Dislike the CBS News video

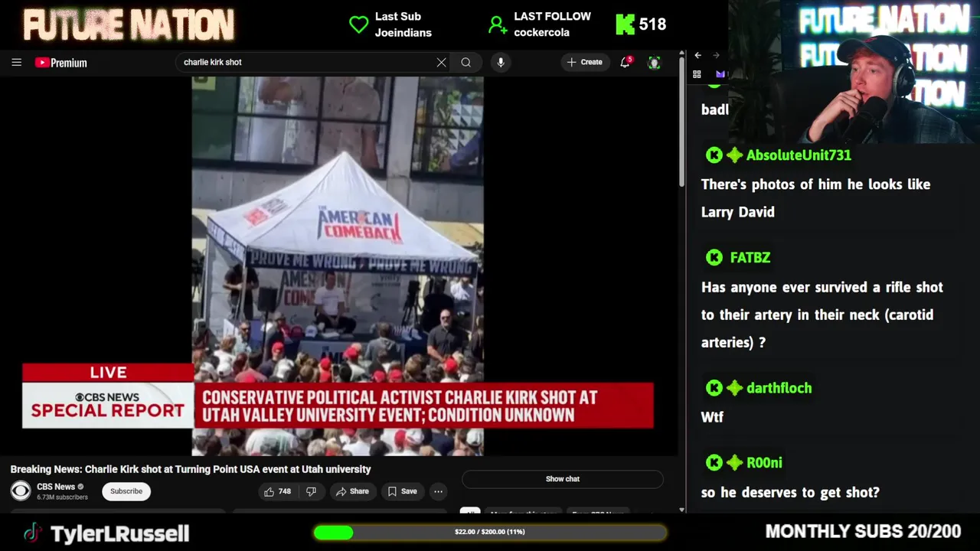(x=311, y=491)
